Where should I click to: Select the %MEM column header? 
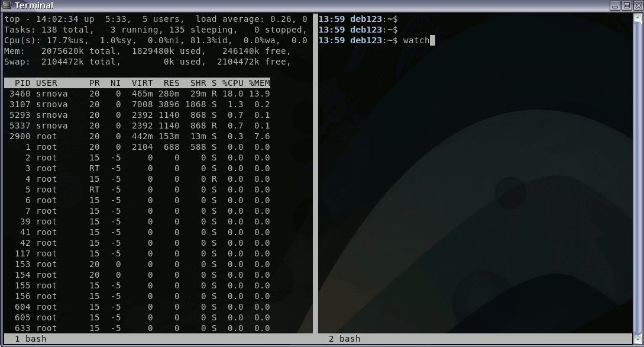(x=259, y=83)
